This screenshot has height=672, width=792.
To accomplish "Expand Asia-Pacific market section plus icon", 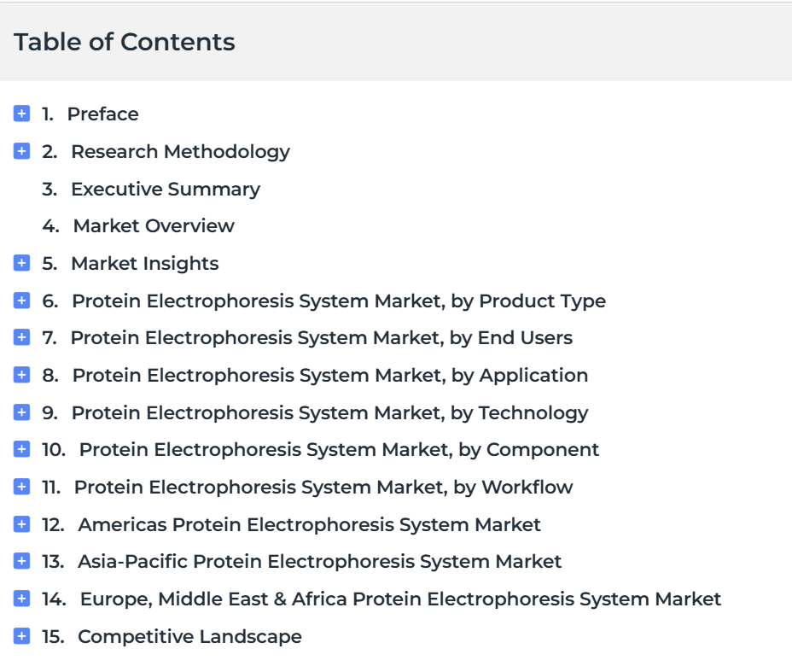I will (x=22, y=561).
